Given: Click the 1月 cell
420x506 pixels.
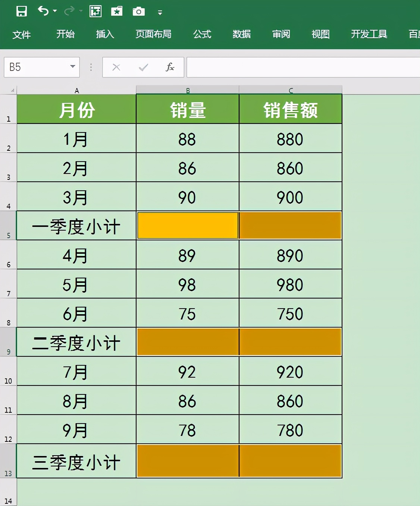Looking at the screenshot, I should [x=76, y=138].
